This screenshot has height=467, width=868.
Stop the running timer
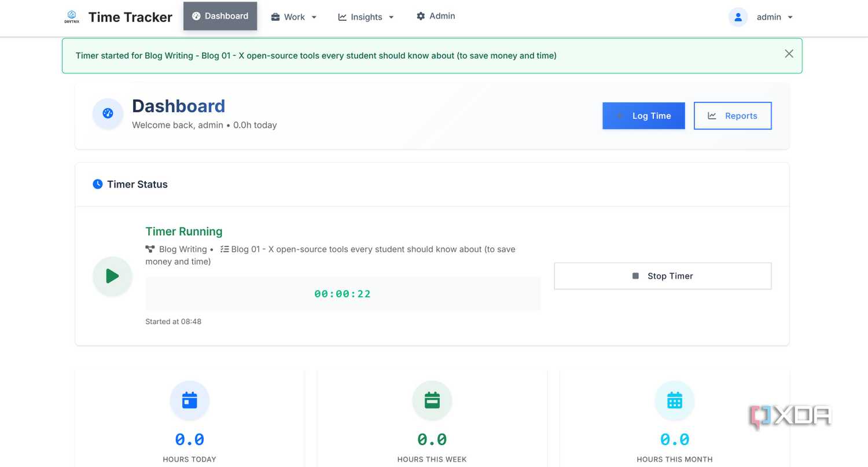tap(663, 276)
